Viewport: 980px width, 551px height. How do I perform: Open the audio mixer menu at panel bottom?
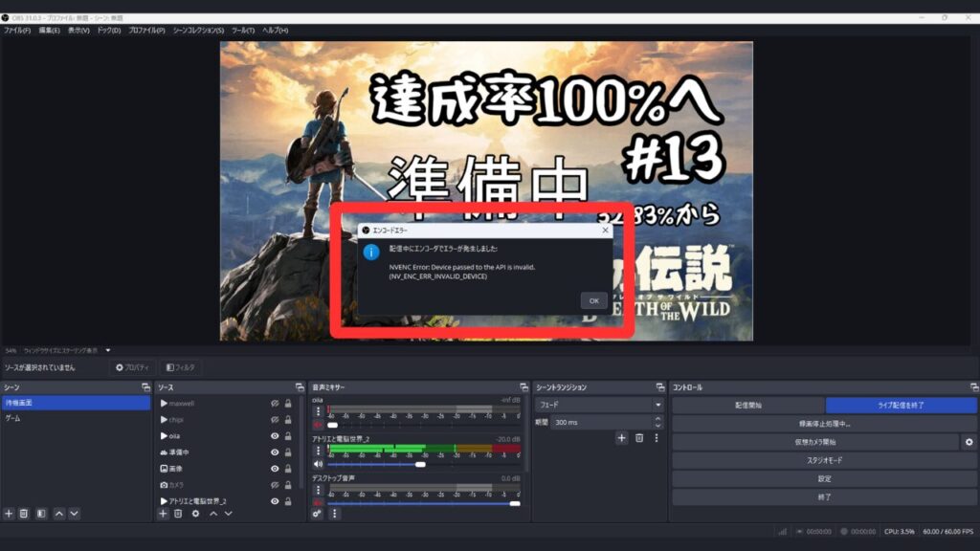tap(334, 514)
